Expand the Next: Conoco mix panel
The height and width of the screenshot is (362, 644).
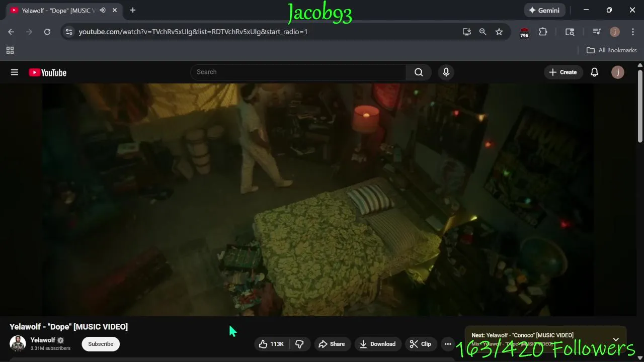(x=616, y=339)
